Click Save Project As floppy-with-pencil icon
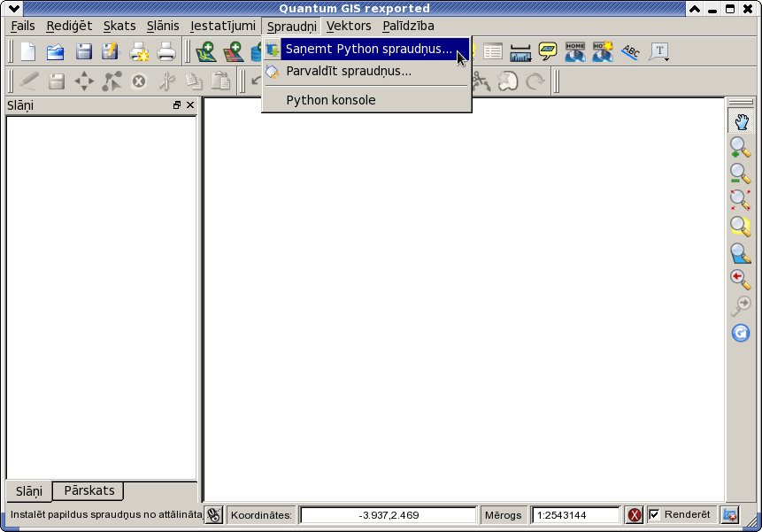Screen dimensions: 762x532 pos(111,51)
